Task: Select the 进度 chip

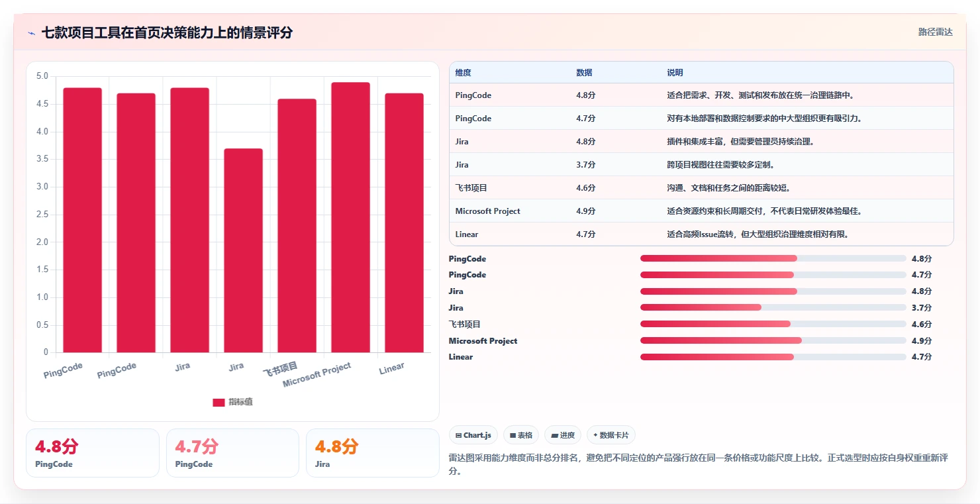Action: tap(563, 435)
